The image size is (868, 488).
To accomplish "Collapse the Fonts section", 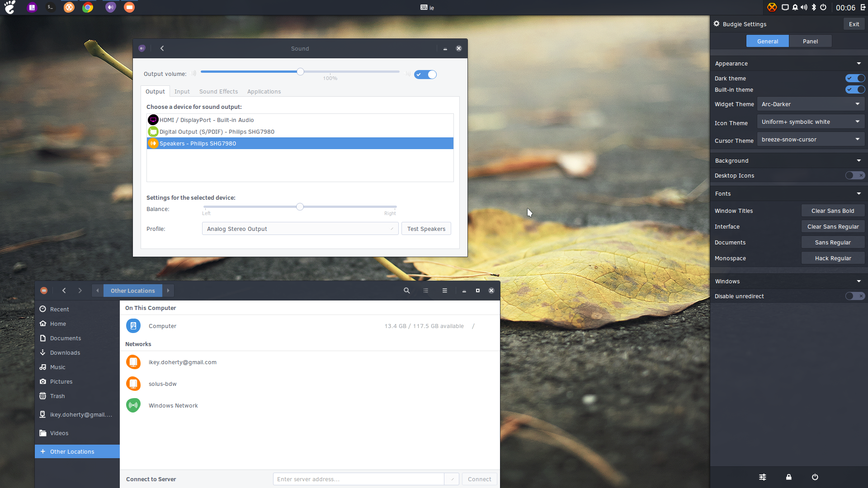I will [x=859, y=193].
